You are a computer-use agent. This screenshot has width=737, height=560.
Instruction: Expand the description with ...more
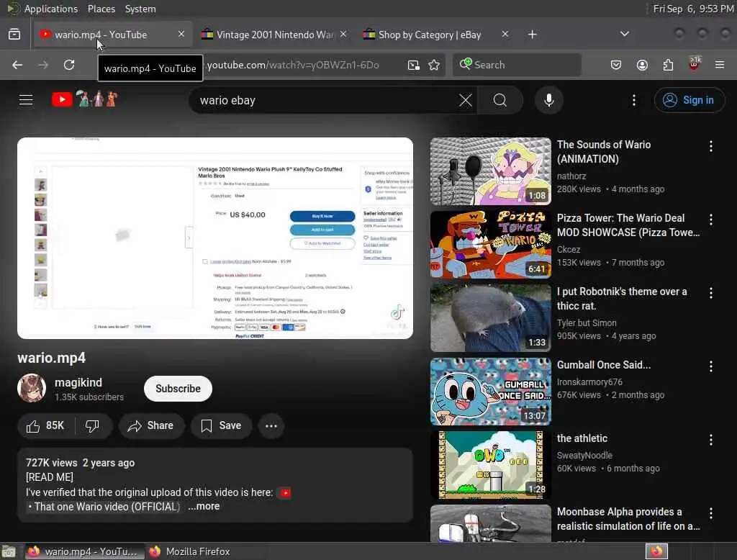(x=204, y=507)
